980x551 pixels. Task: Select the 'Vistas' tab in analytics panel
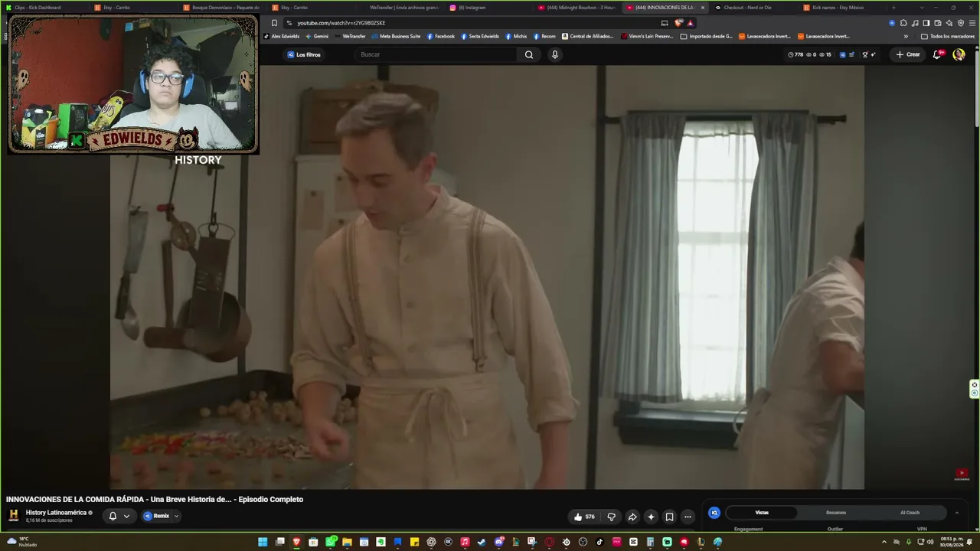click(x=762, y=513)
